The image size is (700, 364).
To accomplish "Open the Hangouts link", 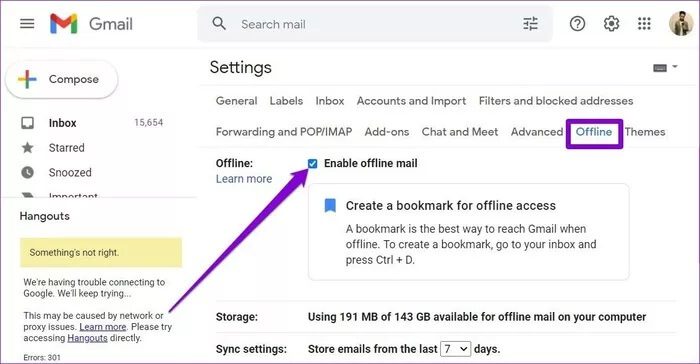I will 88,338.
